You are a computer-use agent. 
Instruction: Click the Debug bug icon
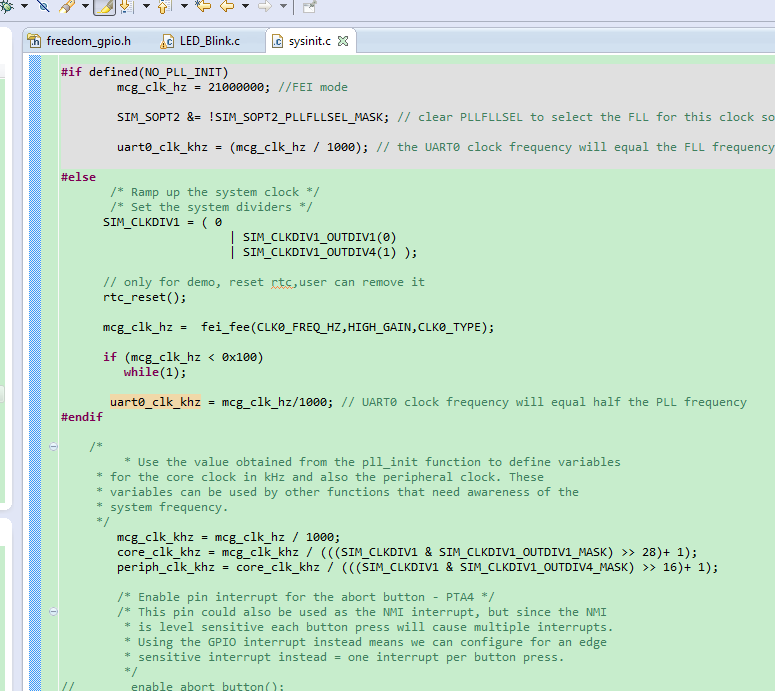(x=7, y=6)
